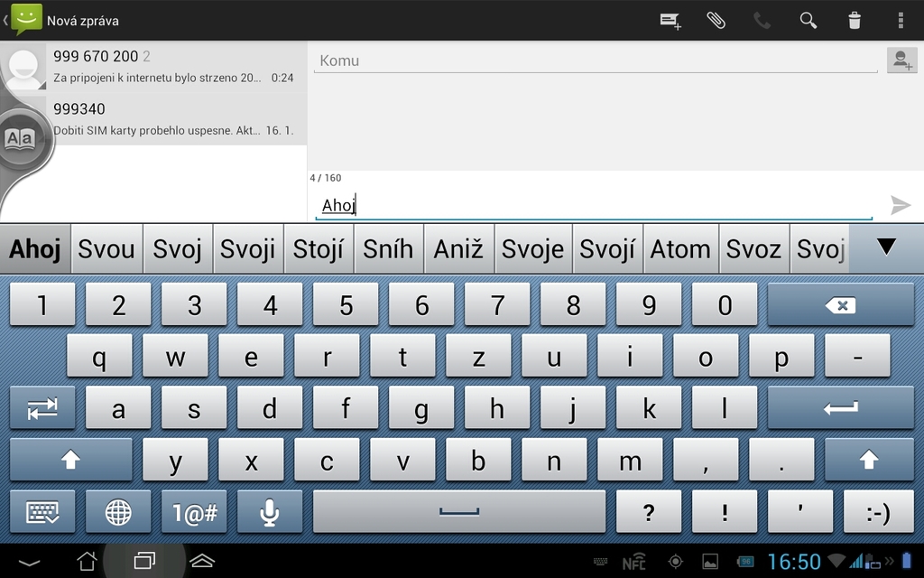Open recent apps from the navigation bar
Viewport: 924px width, 578px height.
144,560
